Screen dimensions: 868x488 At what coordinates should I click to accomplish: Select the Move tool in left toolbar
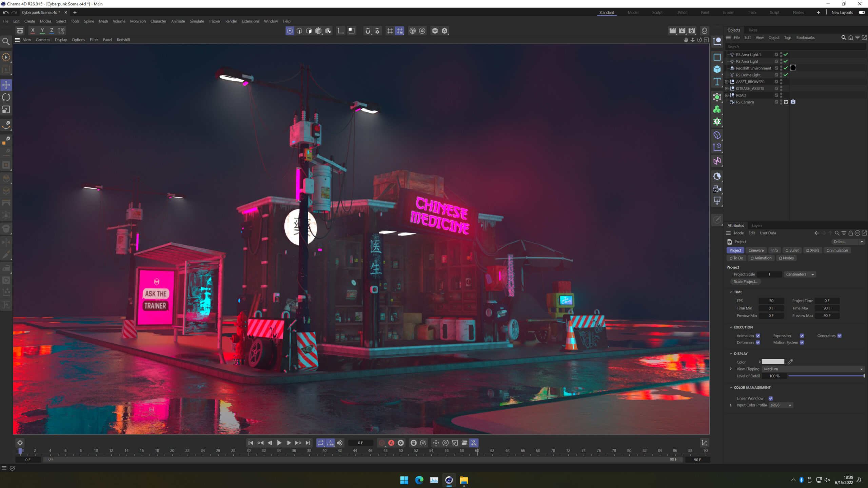(x=6, y=85)
